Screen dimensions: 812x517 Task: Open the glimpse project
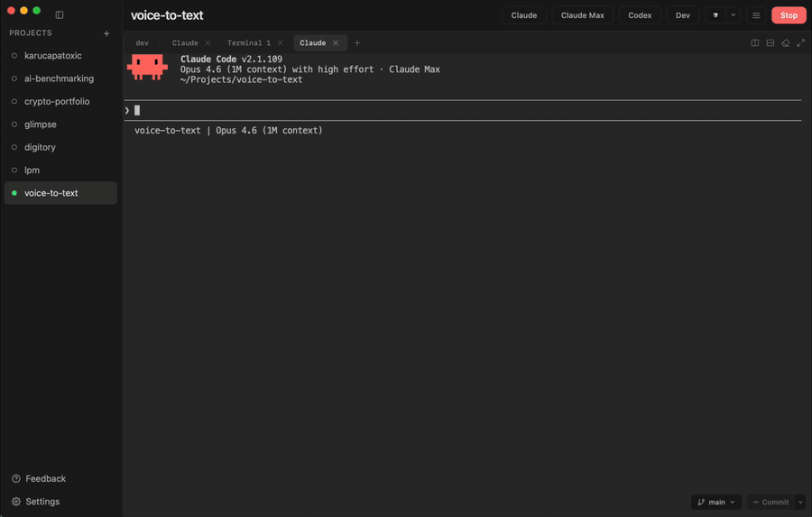(60, 125)
